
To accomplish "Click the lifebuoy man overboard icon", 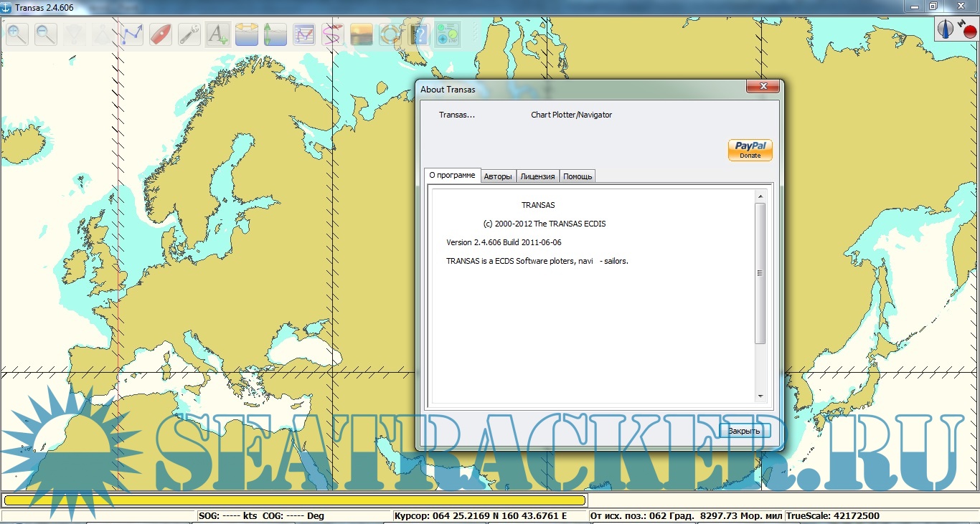I will 390,34.
